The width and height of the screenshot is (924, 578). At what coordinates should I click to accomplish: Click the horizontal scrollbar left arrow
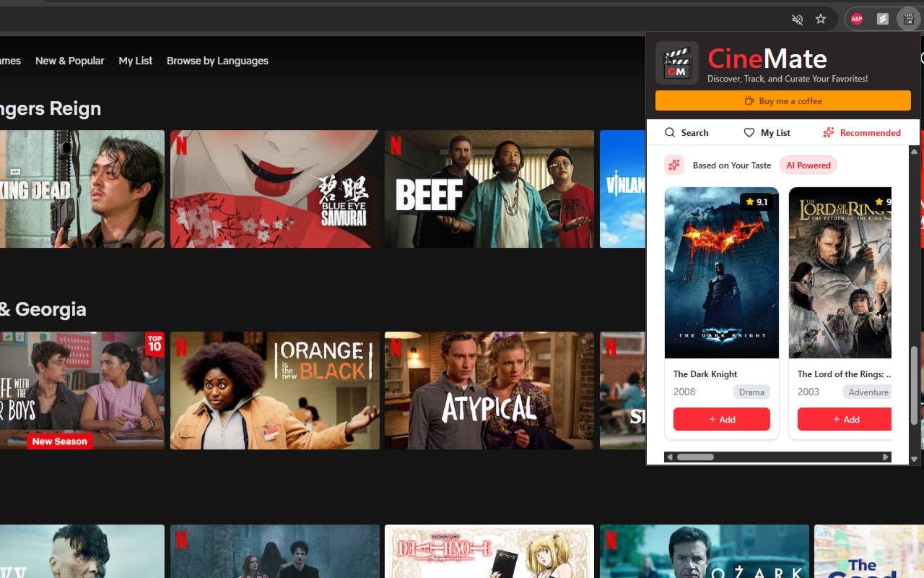point(670,457)
